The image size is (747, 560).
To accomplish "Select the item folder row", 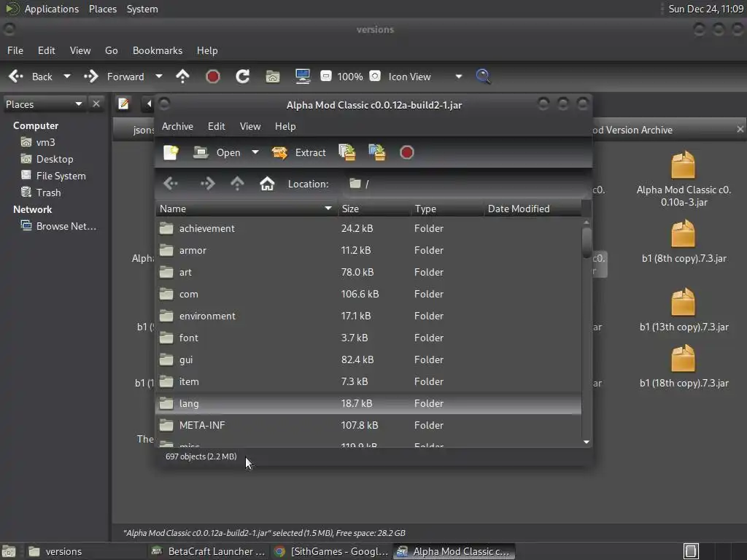I will click(x=368, y=382).
